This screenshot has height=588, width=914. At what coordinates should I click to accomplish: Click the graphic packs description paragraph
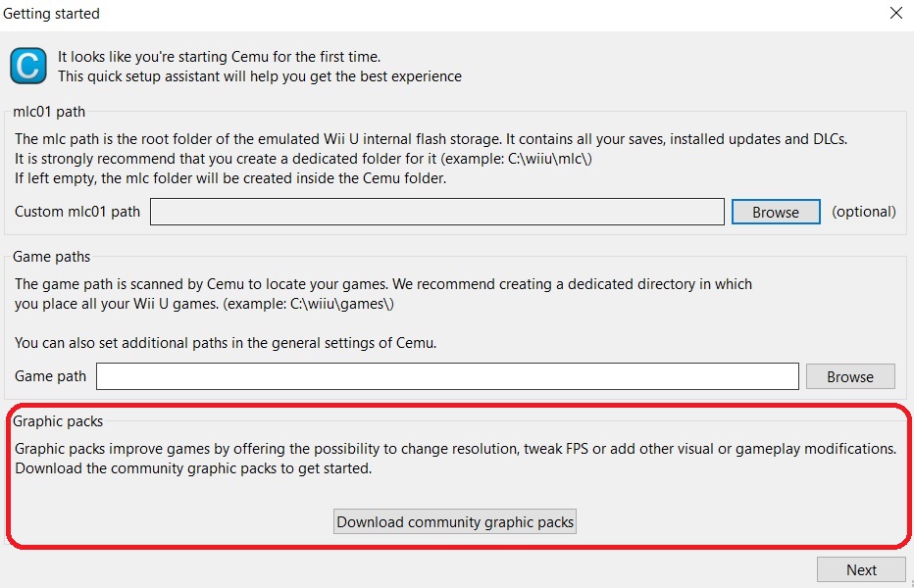click(455, 449)
